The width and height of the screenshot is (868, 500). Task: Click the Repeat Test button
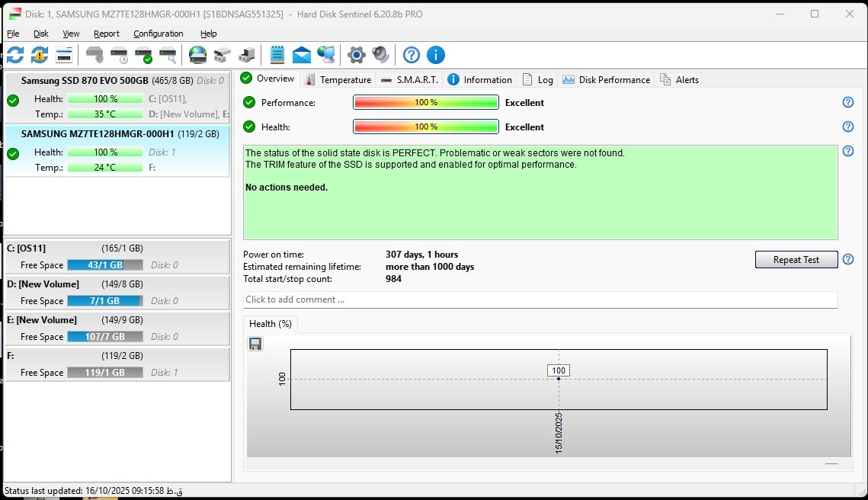[796, 260]
